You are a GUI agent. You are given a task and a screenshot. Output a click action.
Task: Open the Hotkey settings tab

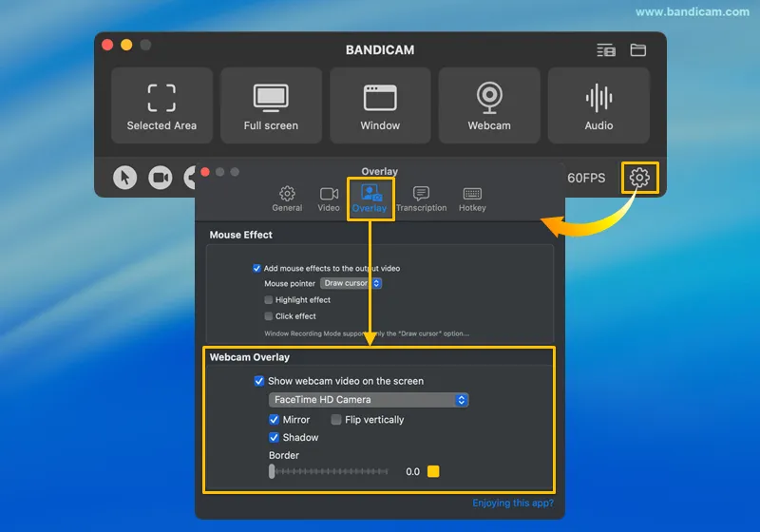pyautogui.click(x=472, y=199)
